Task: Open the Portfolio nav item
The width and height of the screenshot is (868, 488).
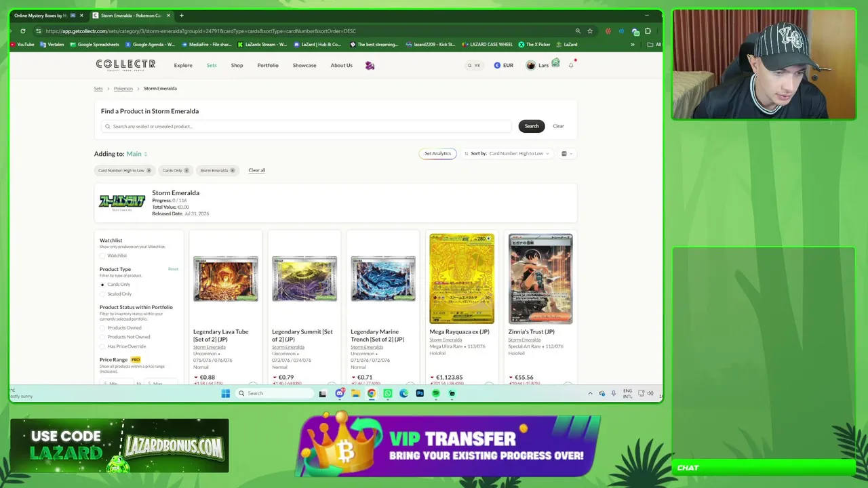Action: [x=268, y=66]
